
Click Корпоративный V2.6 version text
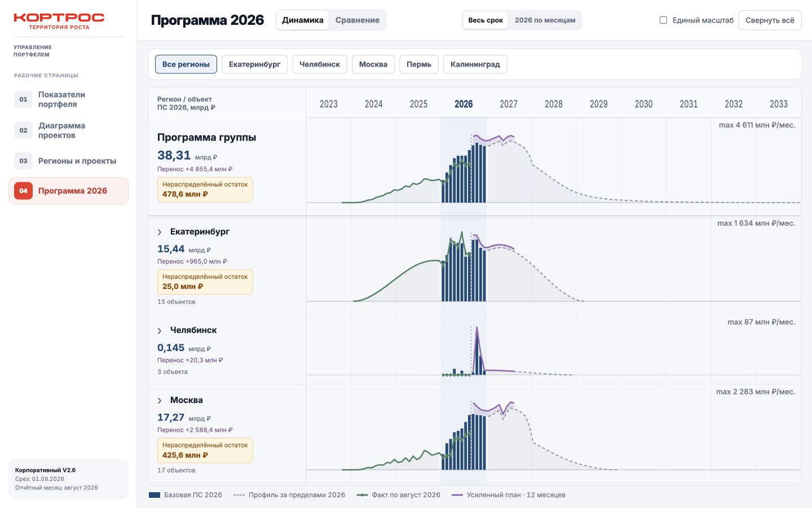pos(45,470)
